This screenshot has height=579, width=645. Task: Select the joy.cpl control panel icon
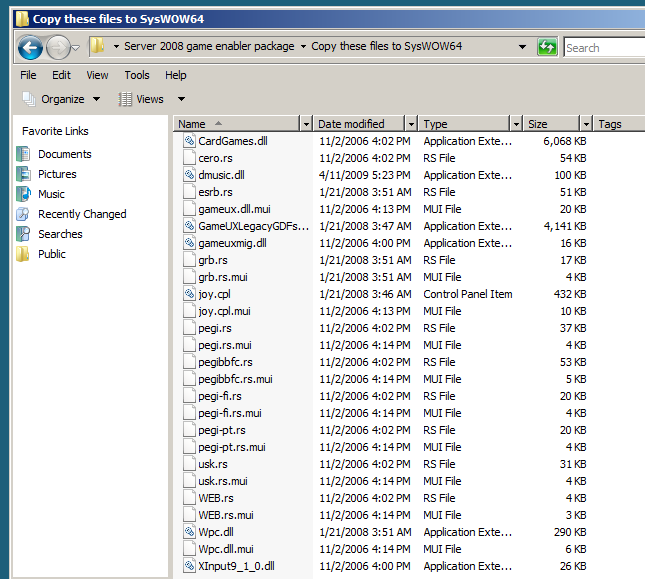(190, 294)
